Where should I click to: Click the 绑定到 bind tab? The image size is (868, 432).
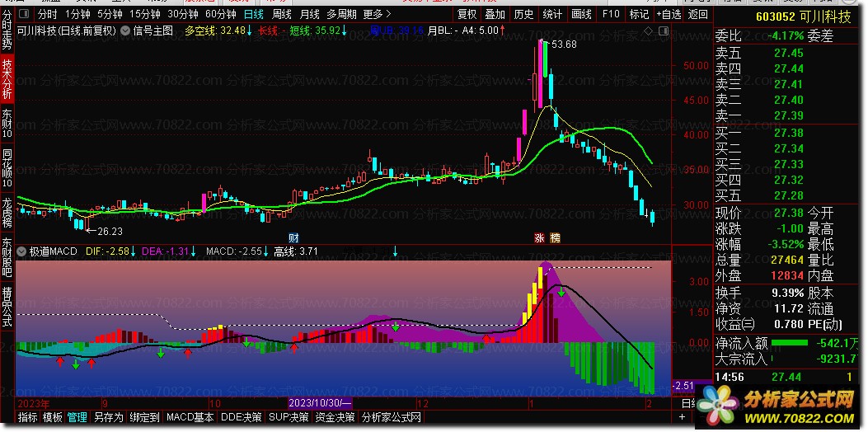tap(144, 417)
